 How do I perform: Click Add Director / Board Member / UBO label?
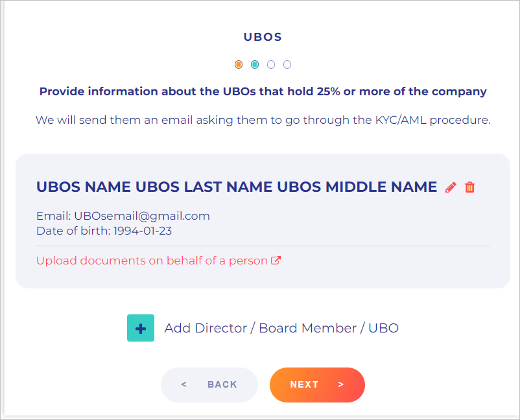pos(281,328)
